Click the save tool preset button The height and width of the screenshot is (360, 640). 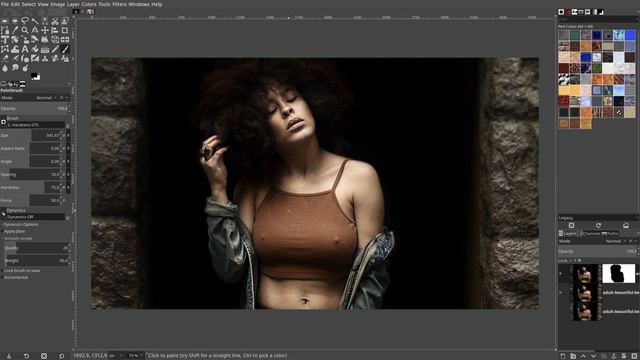tap(9, 356)
